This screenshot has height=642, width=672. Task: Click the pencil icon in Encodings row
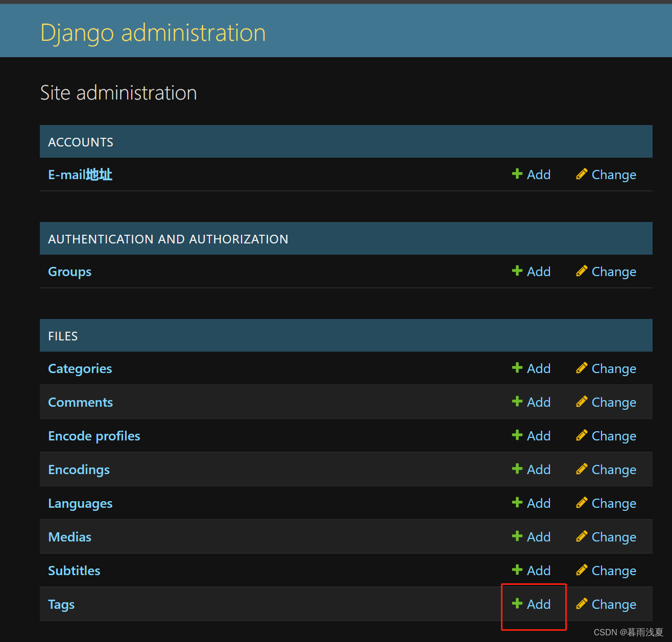point(582,469)
